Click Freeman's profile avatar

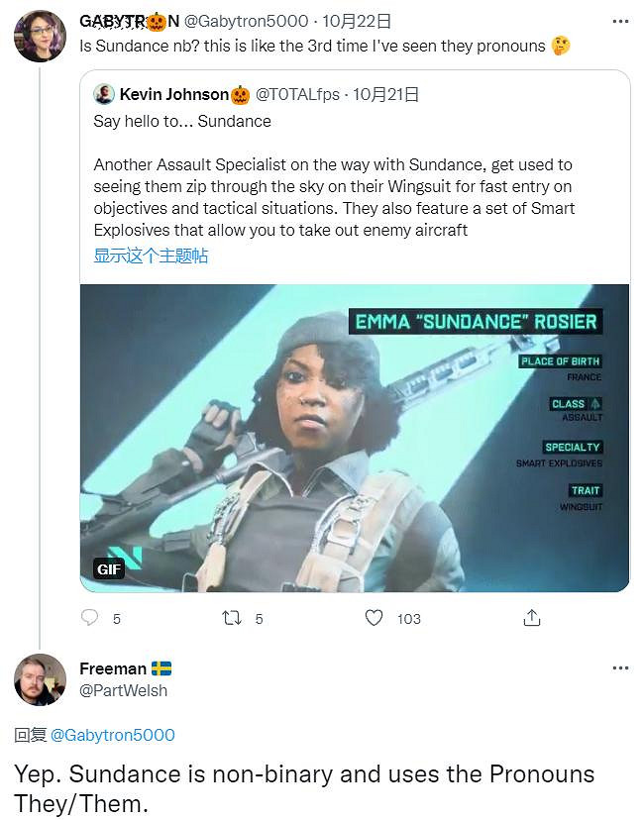pos(40,679)
